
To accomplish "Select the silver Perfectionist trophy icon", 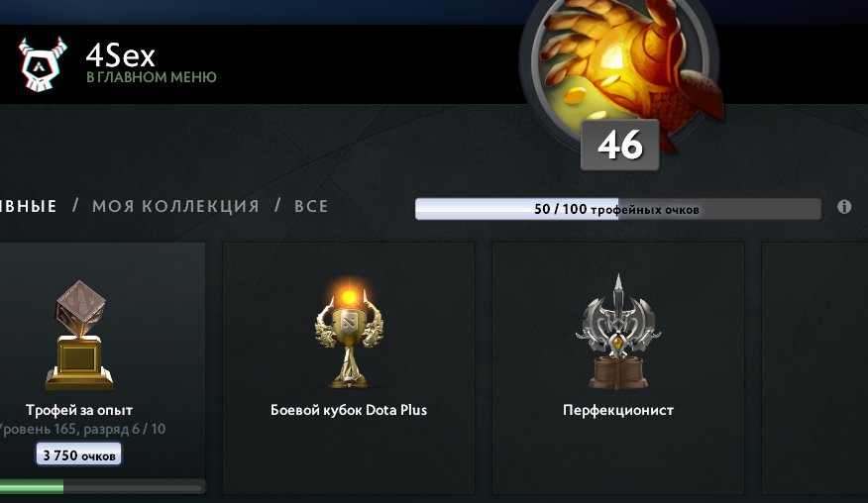I will [x=618, y=332].
